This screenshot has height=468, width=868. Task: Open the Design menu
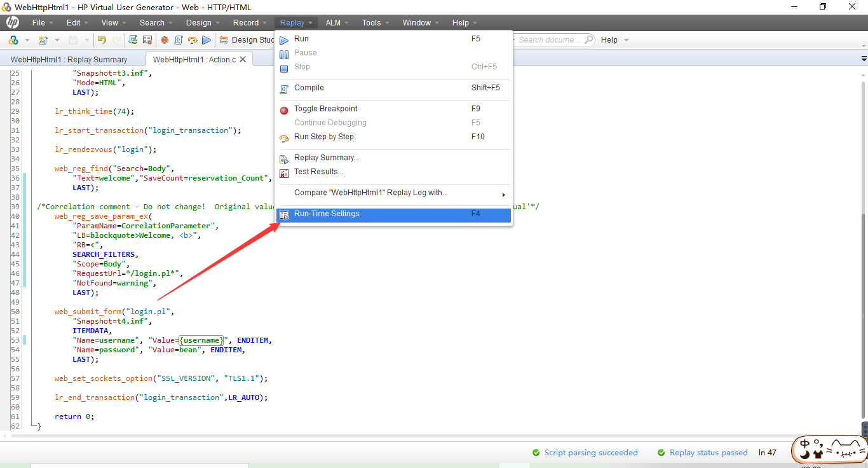pos(203,23)
